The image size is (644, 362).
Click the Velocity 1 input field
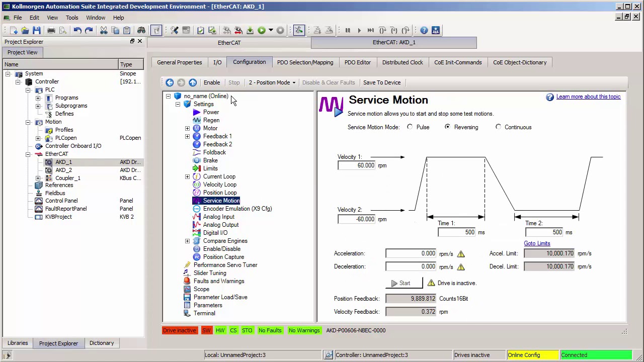click(357, 165)
